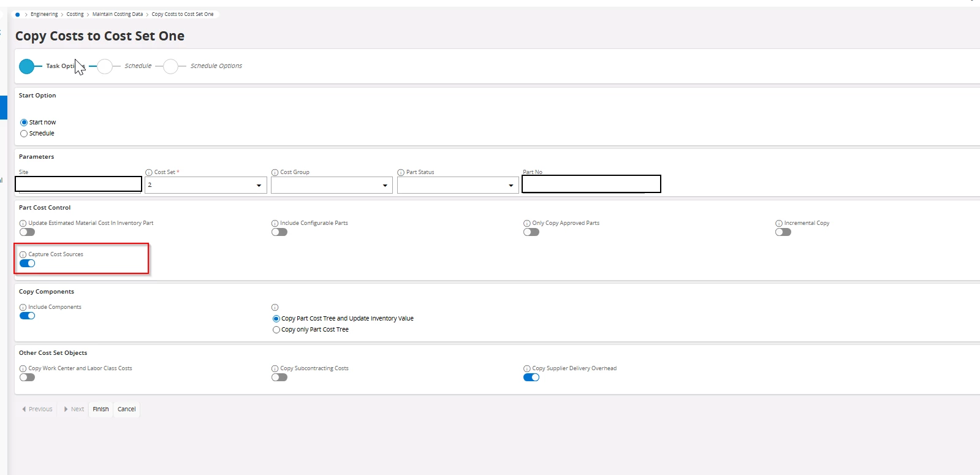
Task: Switch on Incremental Copy
Action: point(783,232)
